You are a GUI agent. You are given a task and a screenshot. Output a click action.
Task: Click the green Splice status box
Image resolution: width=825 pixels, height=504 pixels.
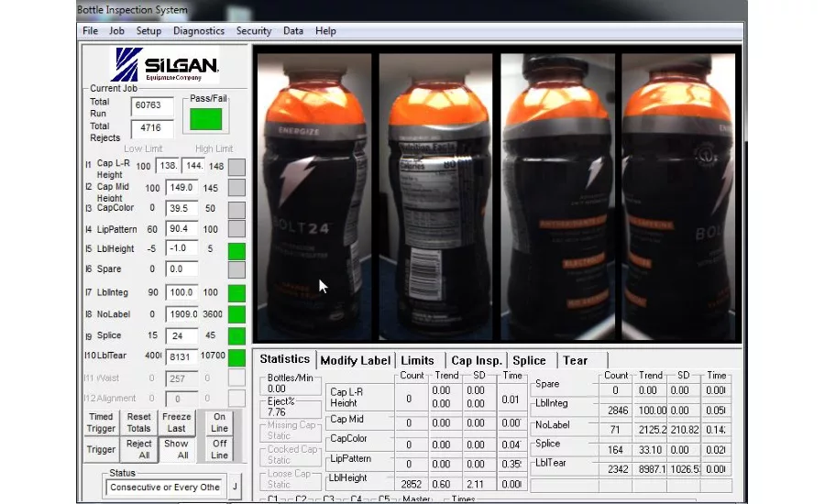[x=236, y=336]
